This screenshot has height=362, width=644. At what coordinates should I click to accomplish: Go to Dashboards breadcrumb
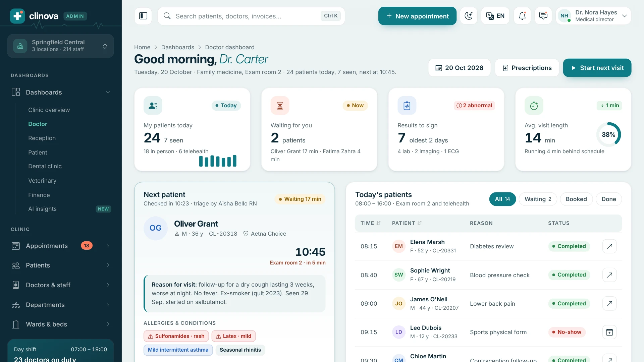[178, 47]
